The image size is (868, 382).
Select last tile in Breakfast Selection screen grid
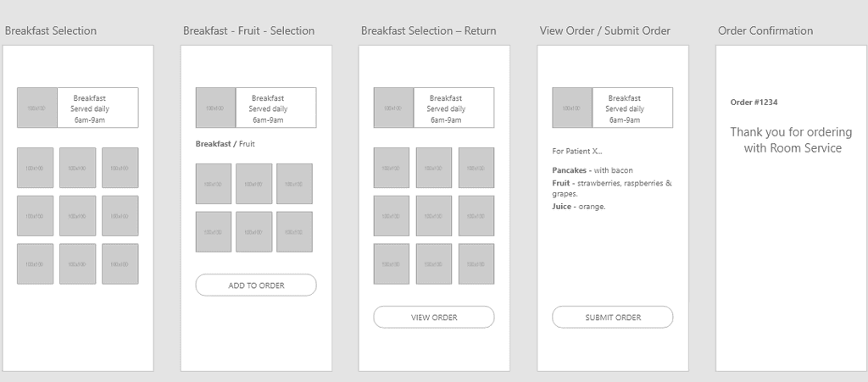[120, 263]
